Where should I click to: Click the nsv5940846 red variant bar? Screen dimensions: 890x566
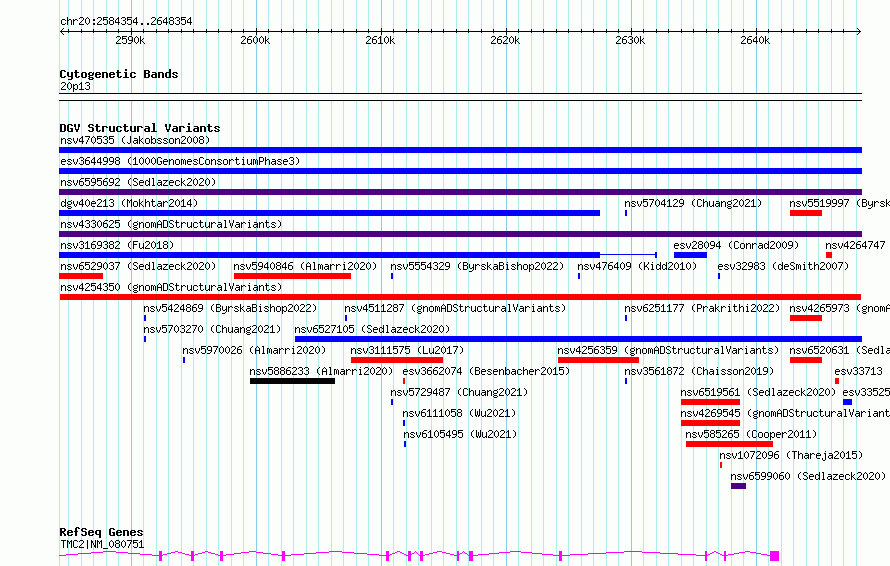coord(292,276)
